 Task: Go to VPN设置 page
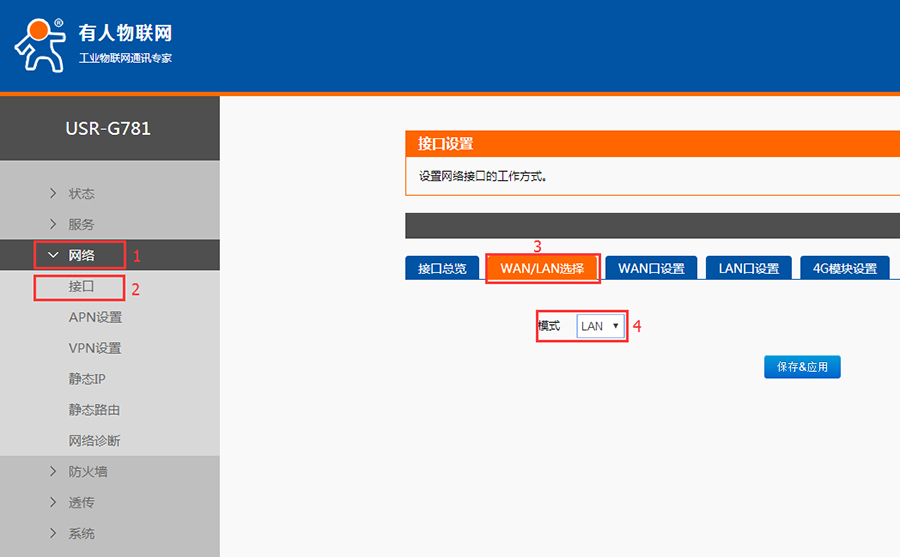(95, 348)
